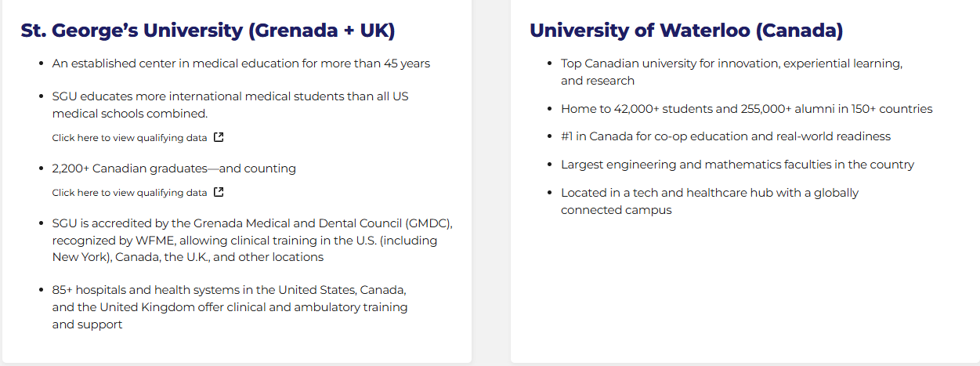The height and width of the screenshot is (366, 980).
Task: Click the '42,000+ students and 255,000+ alumni' line
Action: (x=747, y=109)
